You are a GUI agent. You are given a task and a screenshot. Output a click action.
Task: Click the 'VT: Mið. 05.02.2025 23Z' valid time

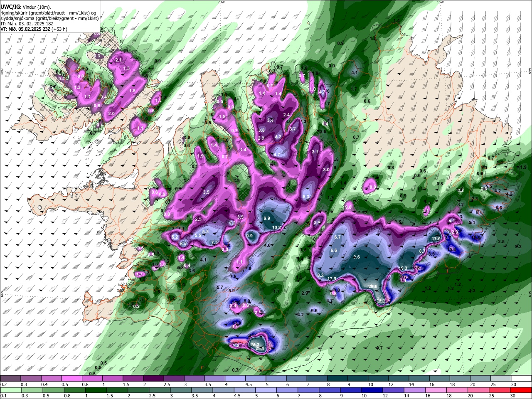point(25,29)
